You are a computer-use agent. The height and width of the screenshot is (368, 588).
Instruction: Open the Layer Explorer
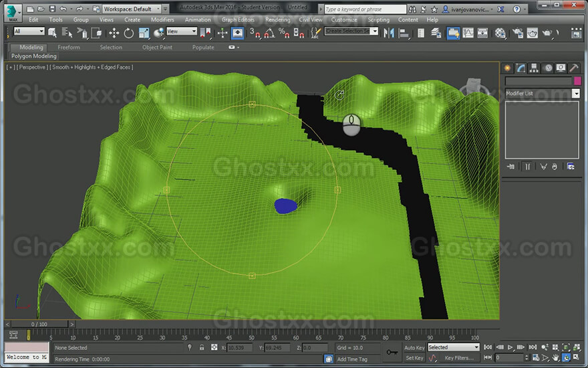436,33
